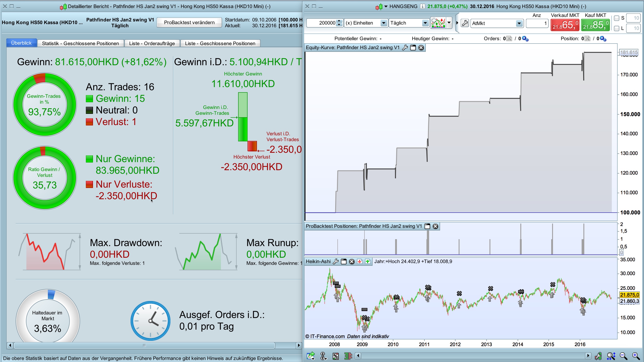Click the report horizontal scrollbar right arrow
The height and width of the screenshot is (362, 644).
coord(299,345)
